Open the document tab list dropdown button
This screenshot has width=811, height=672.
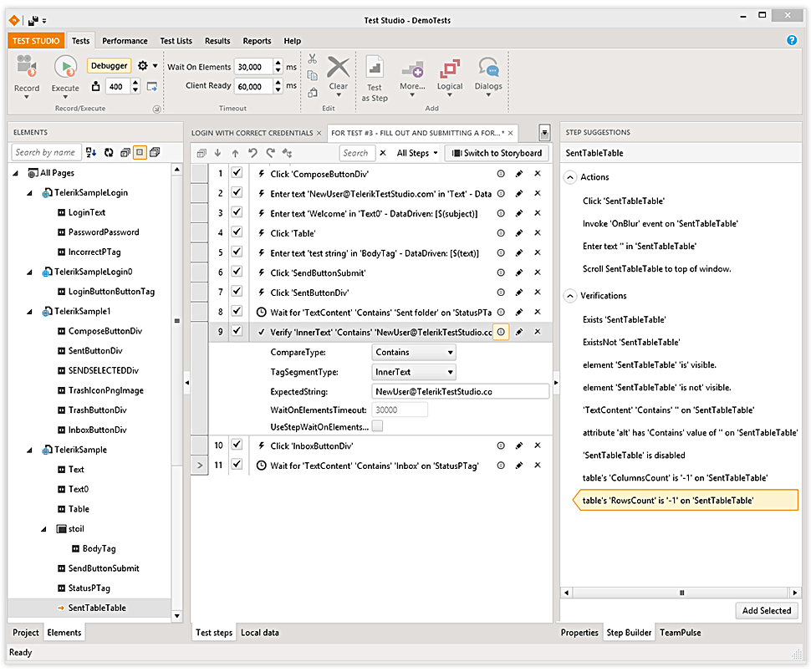click(544, 133)
